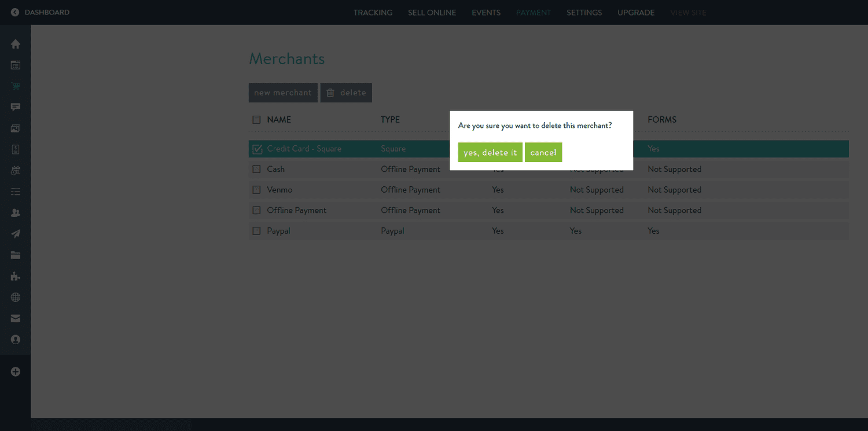This screenshot has height=431, width=868.
Task: Select the shopping cart store icon
Action: 15,86
